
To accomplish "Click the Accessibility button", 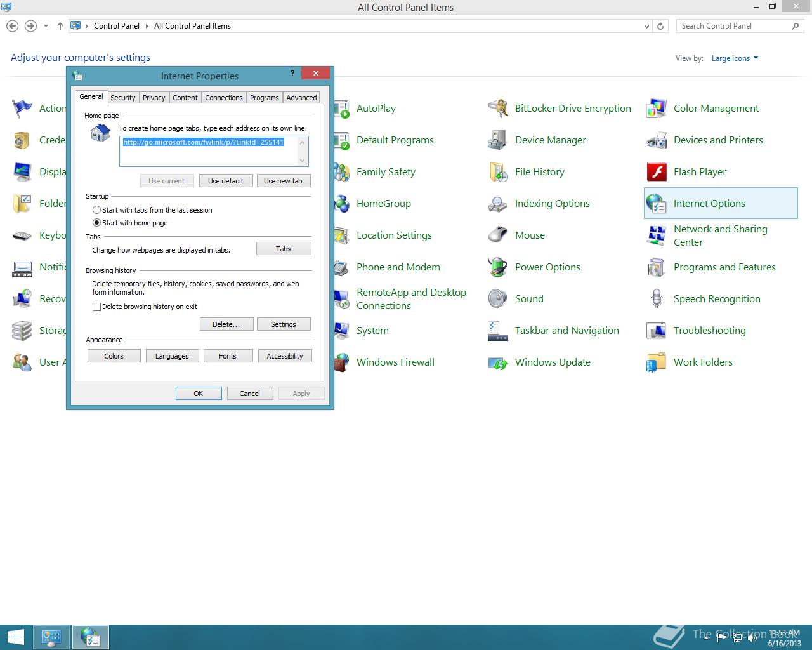I will coord(285,356).
